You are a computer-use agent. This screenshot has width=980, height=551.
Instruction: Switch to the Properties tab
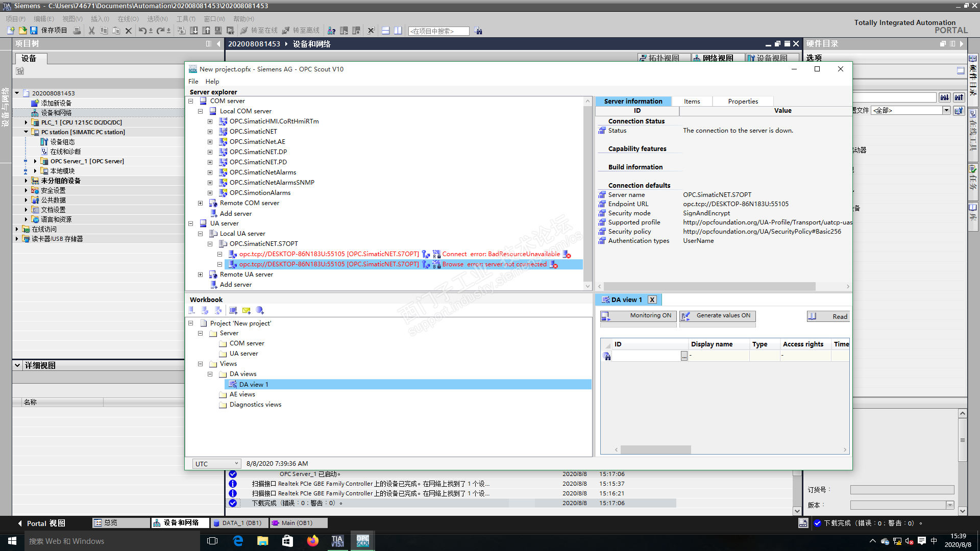[x=743, y=102]
